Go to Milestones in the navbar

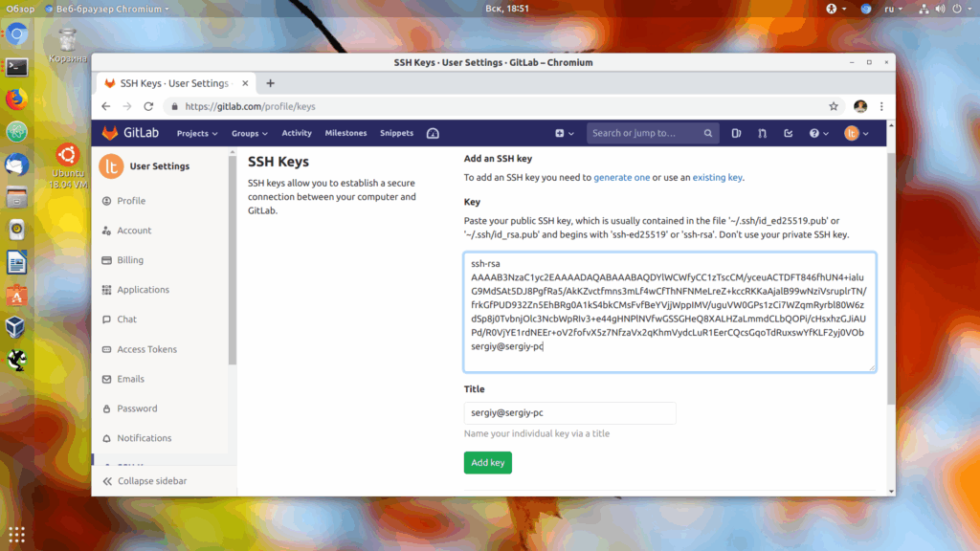pyautogui.click(x=345, y=133)
